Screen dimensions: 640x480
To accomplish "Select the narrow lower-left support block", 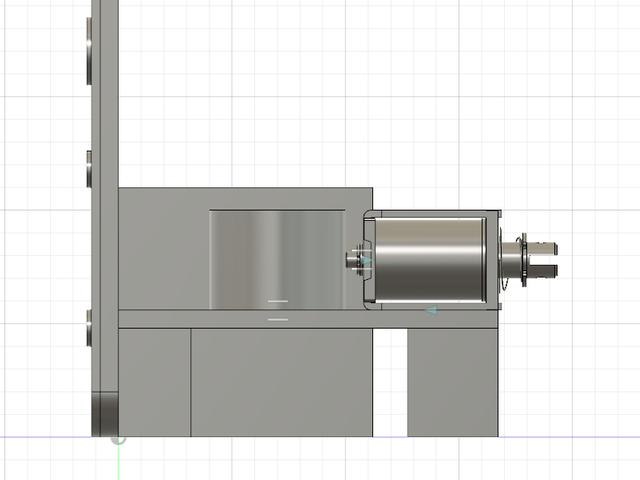I will tap(154, 383).
